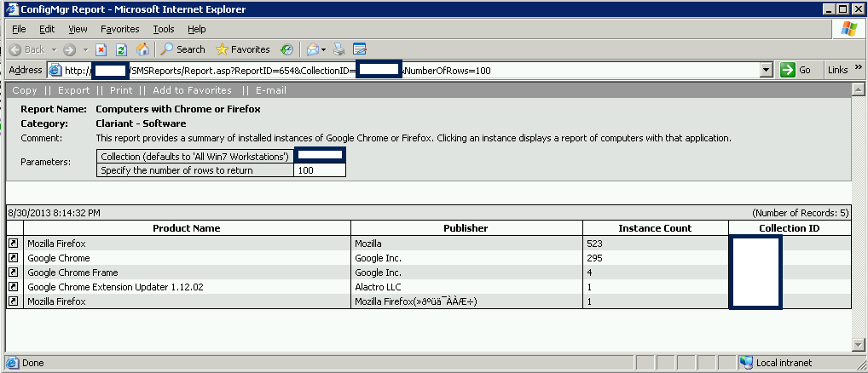Viewport: 868px width, 373px height.
Task: Click the report timestamp 8/30/2013 8:14:32 PM
Action: [x=55, y=213]
